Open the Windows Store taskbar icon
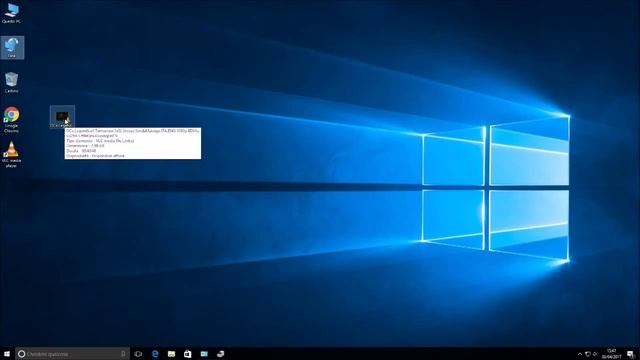The image size is (640, 360). (x=188, y=354)
